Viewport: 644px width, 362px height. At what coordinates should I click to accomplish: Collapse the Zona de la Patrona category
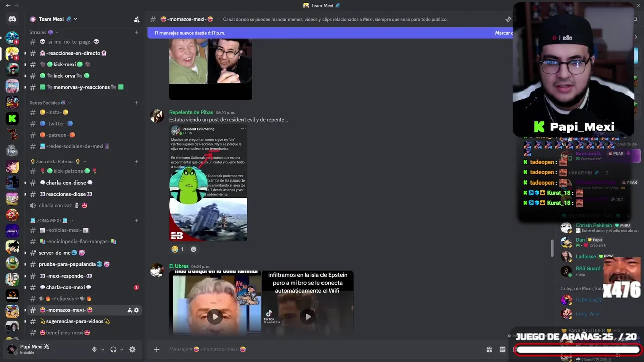pos(58,161)
